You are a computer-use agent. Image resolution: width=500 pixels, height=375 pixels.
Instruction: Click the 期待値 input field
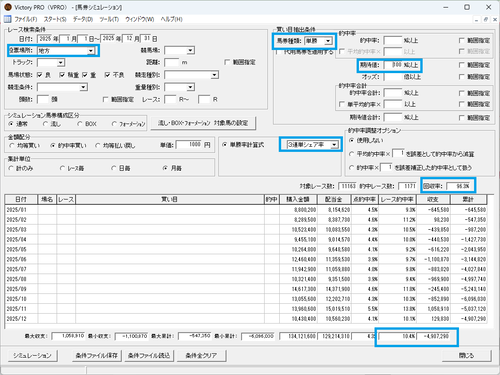click(x=393, y=65)
